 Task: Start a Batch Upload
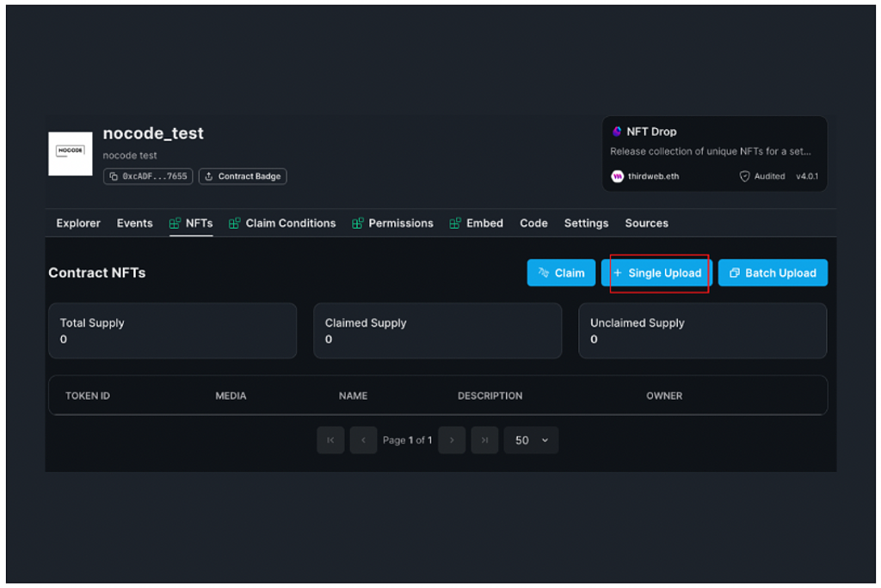tap(773, 273)
